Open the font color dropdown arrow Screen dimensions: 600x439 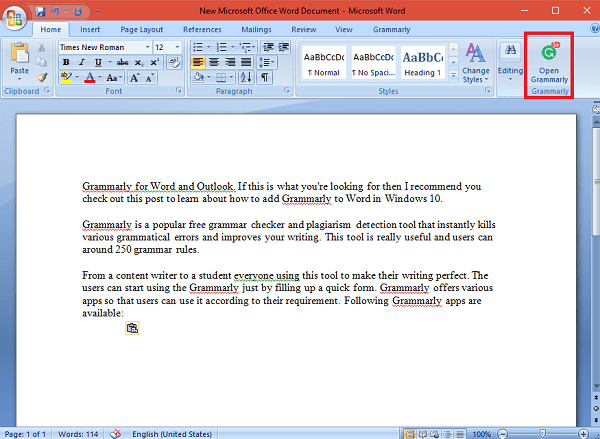[x=100, y=77]
